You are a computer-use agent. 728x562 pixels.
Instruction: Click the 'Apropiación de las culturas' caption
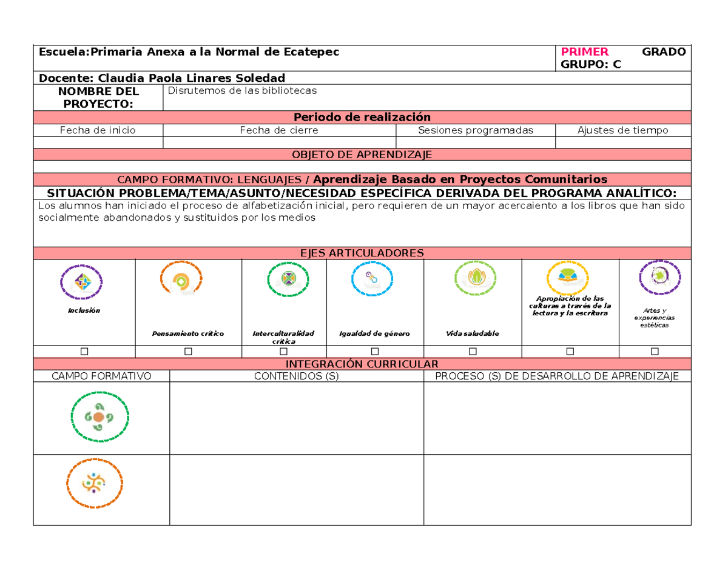pyautogui.click(x=570, y=306)
